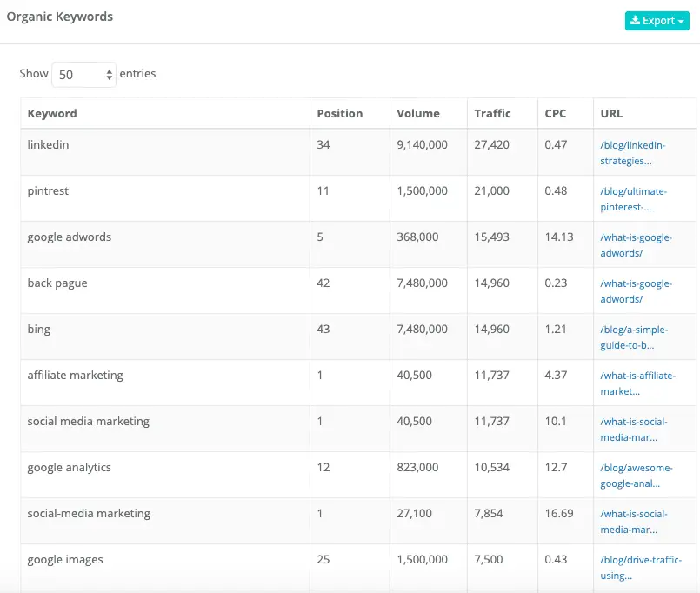Screen dimensions: 700x593
Task: Open the Show entries count selector
Action: pos(84,75)
